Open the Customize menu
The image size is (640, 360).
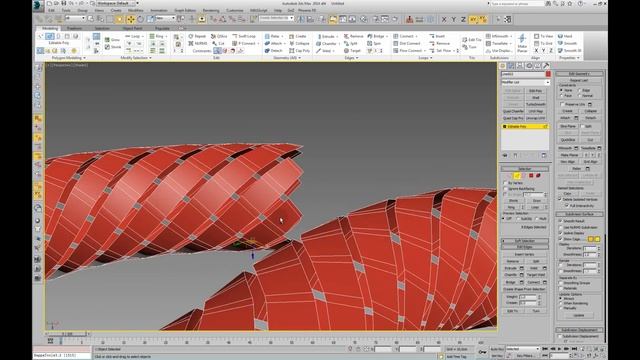click(x=235, y=10)
